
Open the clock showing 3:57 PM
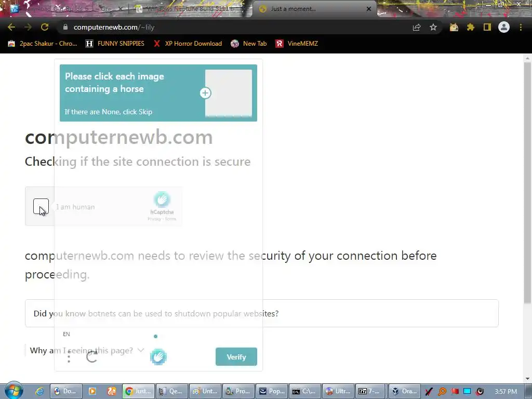point(506,392)
